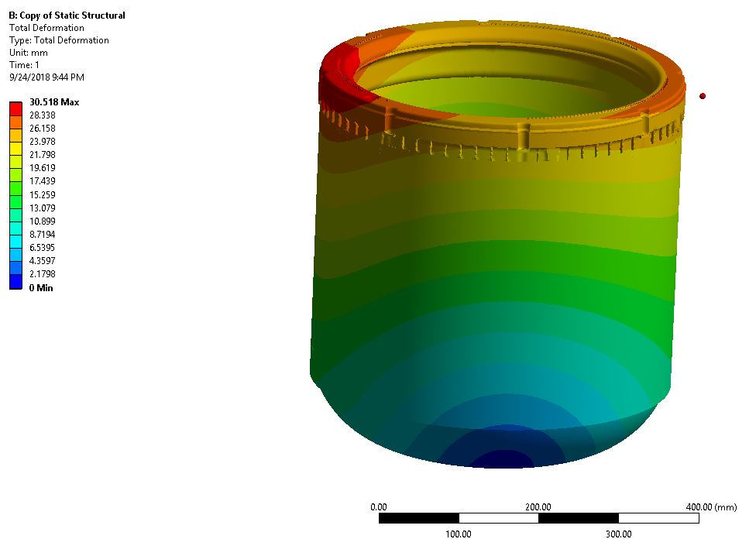Viewport: 756px width, 546px height.
Task: Click the 'Type: Total Deformation' label
Action: click(59, 40)
